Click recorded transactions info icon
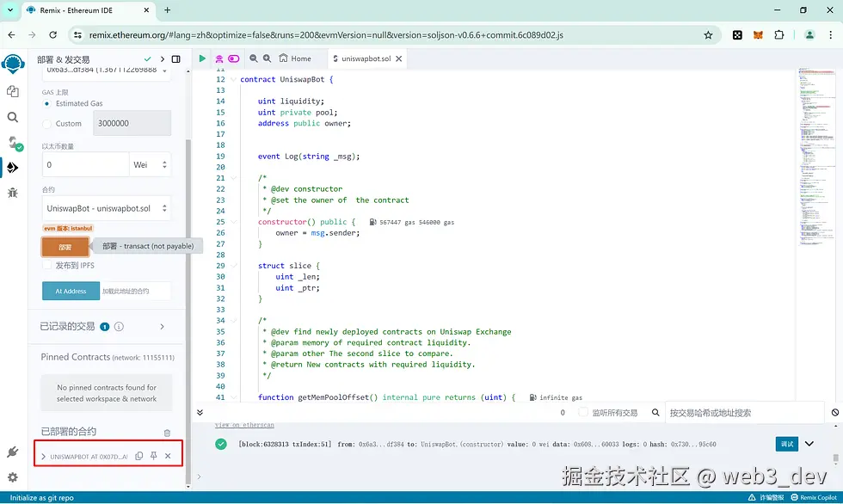Screen dimensions: 843x504 tap(120, 327)
